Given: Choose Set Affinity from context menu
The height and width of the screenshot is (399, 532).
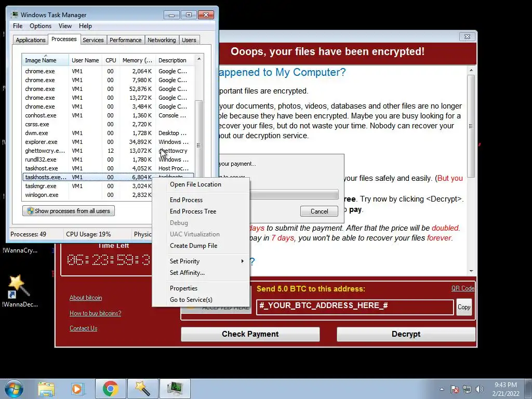Looking at the screenshot, I should click(x=201, y=273).
